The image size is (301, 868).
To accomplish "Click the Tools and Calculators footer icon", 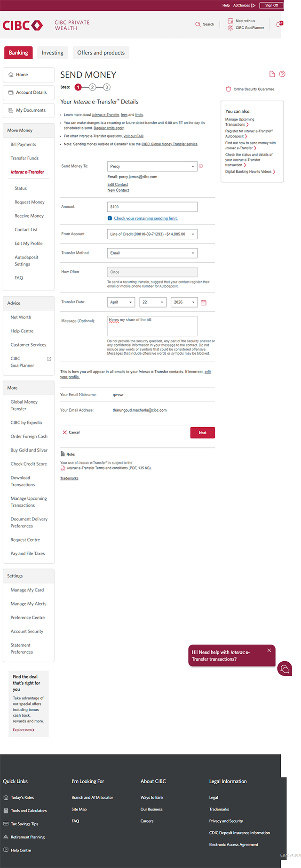I will [6, 811].
